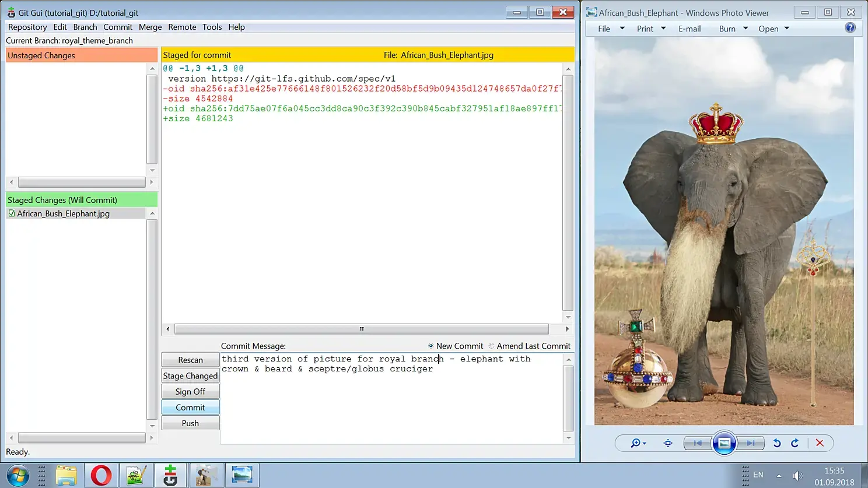The image size is (868, 488).
Task: Click the "+size 4681243" diff line
Action: (x=198, y=118)
